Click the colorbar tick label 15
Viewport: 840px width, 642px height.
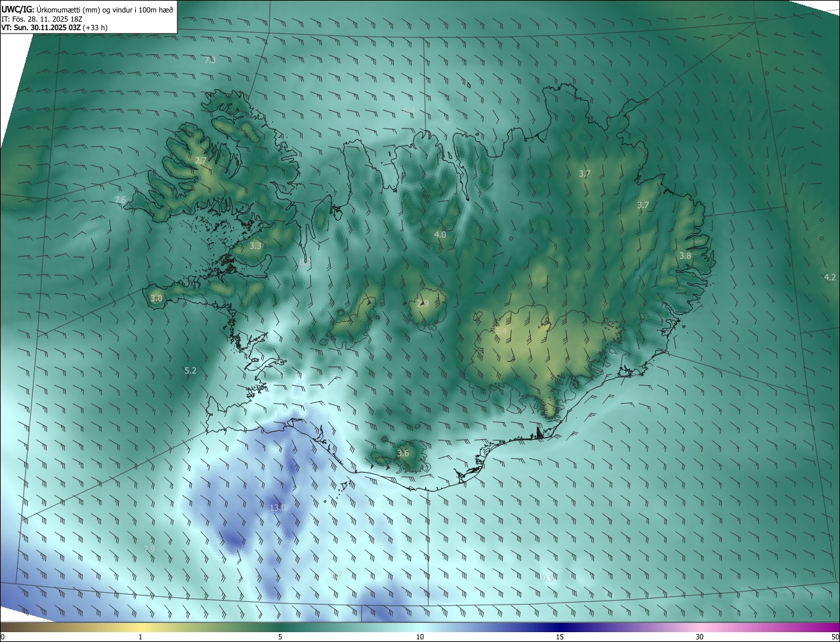pyautogui.click(x=560, y=637)
